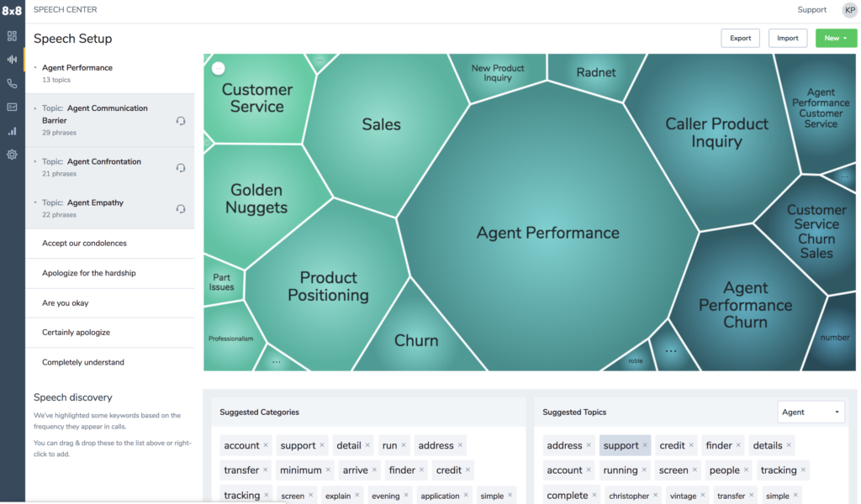The image size is (861, 504).
Task: Click the Export button
Action: (740, 38)
